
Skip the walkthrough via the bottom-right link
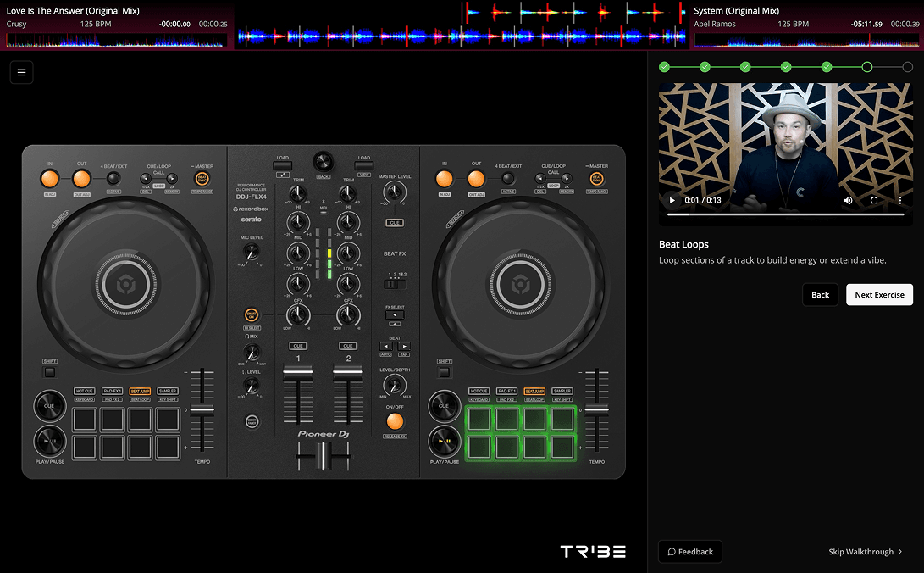click(864, 552)
